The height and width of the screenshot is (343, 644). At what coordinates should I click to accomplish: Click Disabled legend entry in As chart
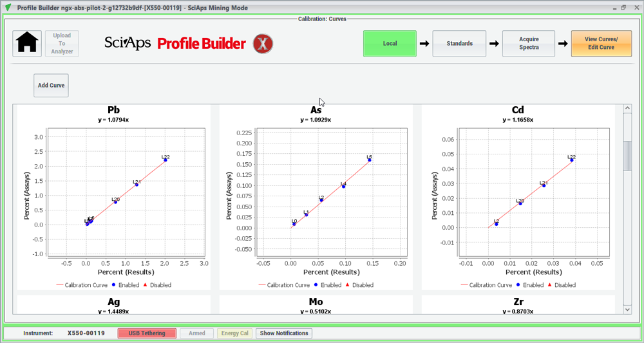pyautogui.click(x=359, y=285)
